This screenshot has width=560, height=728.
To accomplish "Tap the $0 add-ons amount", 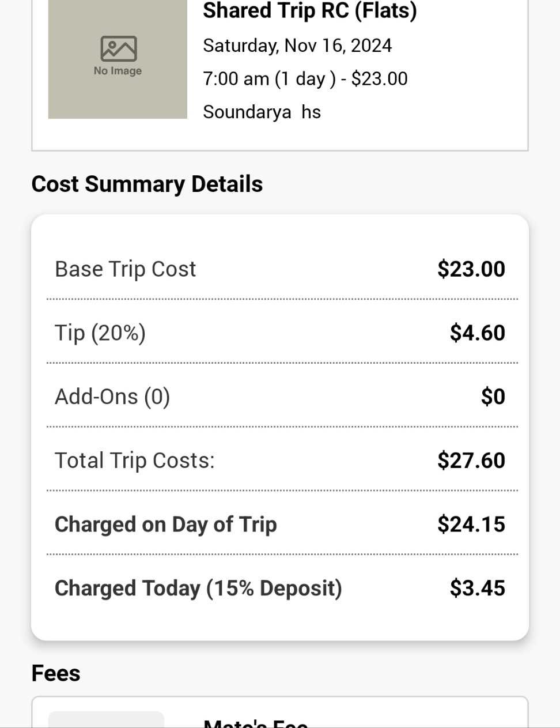I will click(493, 397).
